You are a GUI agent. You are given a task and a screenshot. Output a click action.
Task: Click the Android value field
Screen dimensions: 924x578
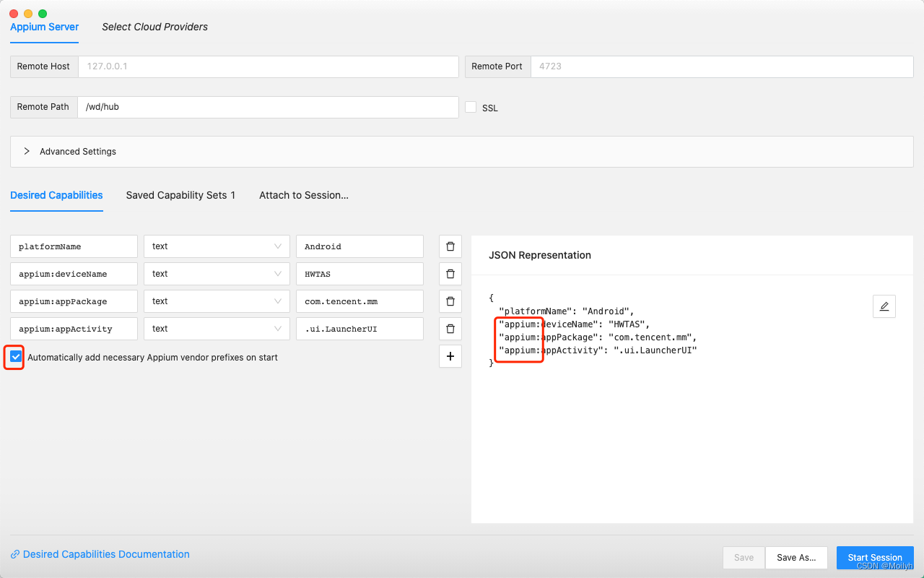[x=359, y=246]
